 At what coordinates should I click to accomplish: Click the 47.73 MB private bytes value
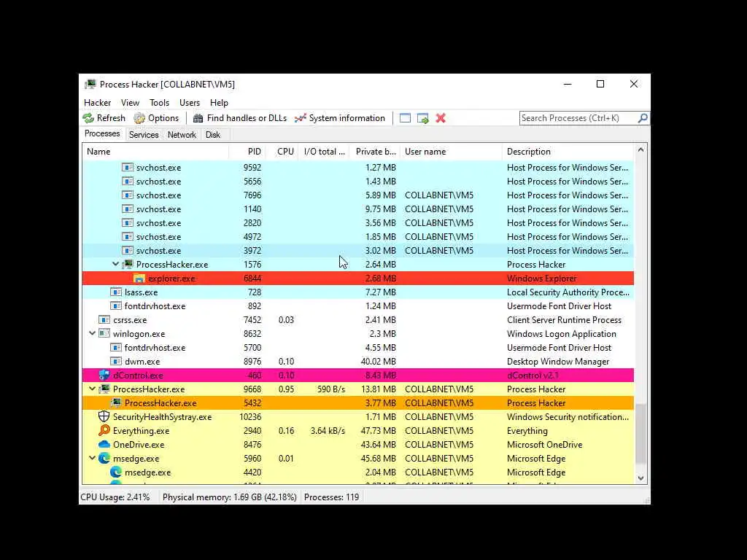(379, 430)
